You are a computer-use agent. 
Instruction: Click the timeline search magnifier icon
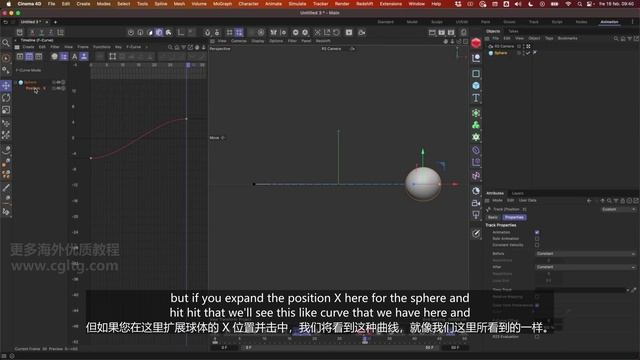(x=170, y=47)
